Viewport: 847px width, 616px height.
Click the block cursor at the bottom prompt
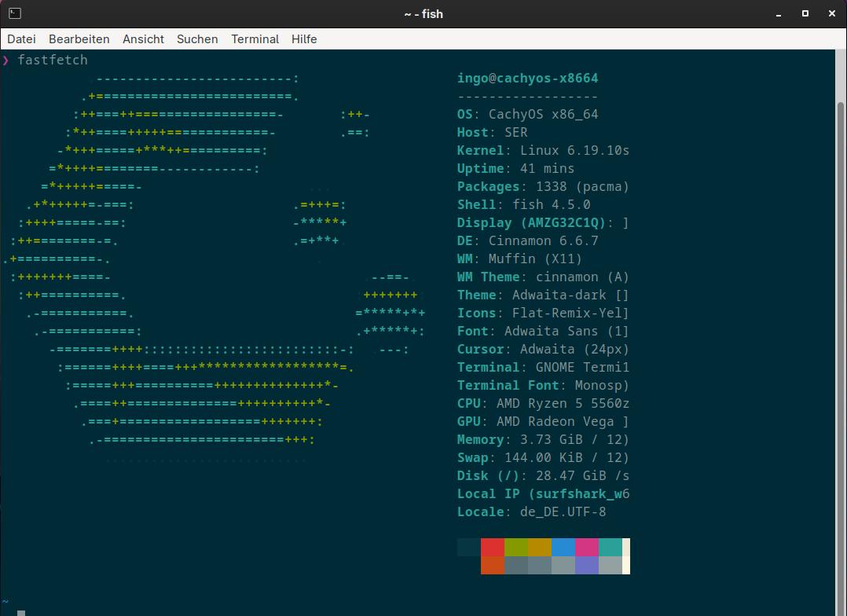pyautogui.click(x=21, y=613)
